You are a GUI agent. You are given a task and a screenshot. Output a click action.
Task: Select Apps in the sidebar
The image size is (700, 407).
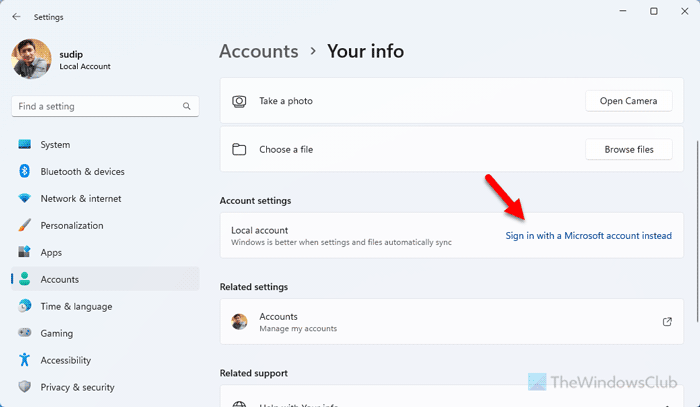click(51, 252)
